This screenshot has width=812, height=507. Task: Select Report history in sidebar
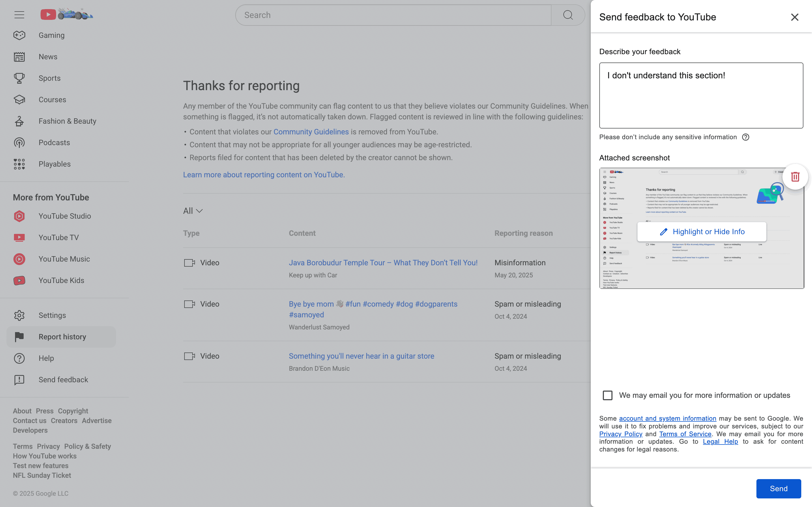[x=62, y=337]
